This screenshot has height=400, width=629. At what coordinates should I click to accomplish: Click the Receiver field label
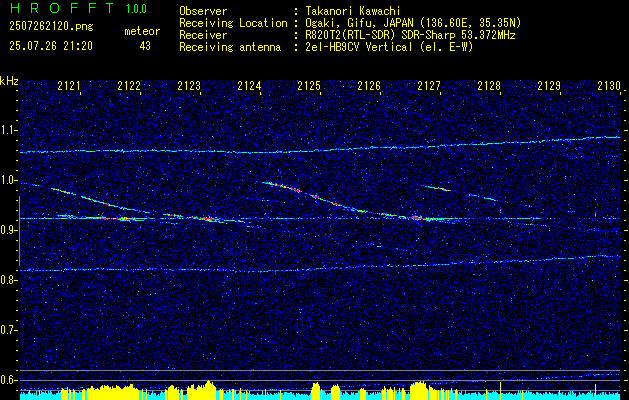point(203,35)
